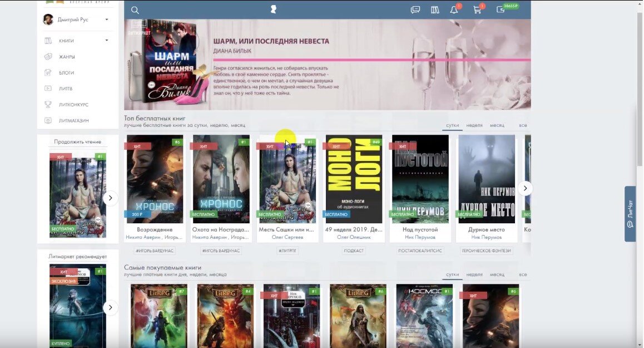
Task: Open ЖАНРЫ in the sidebar menu
Action: 67,57
